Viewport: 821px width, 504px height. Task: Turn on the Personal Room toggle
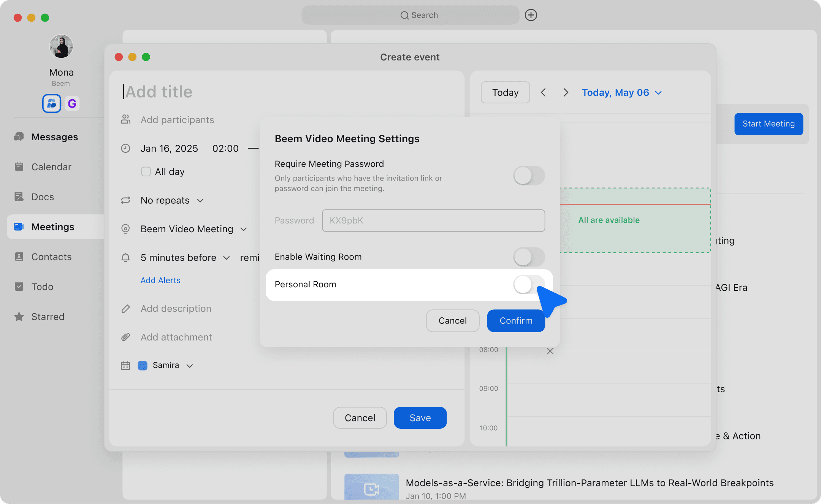pos(528,285)
